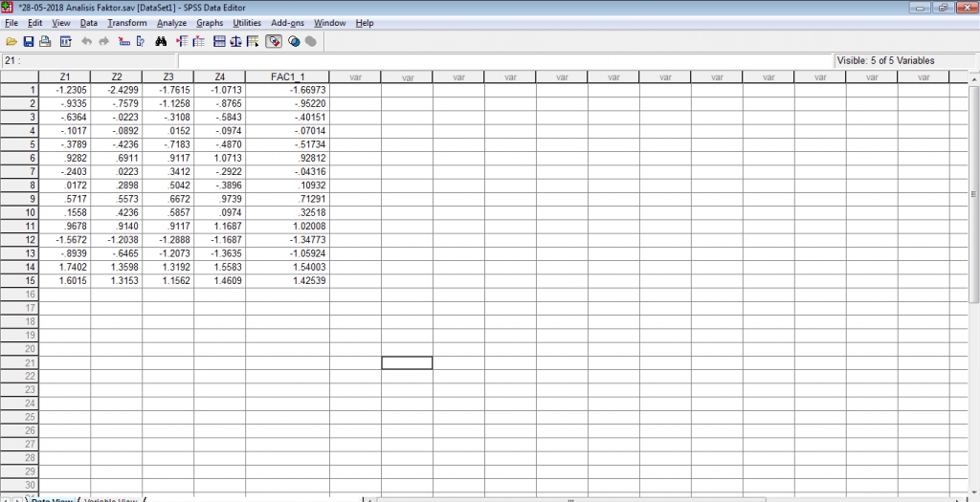Click the Weight Cases scale icon
The height and width of the screenshot is (502, 980).
tap(235, 41)
